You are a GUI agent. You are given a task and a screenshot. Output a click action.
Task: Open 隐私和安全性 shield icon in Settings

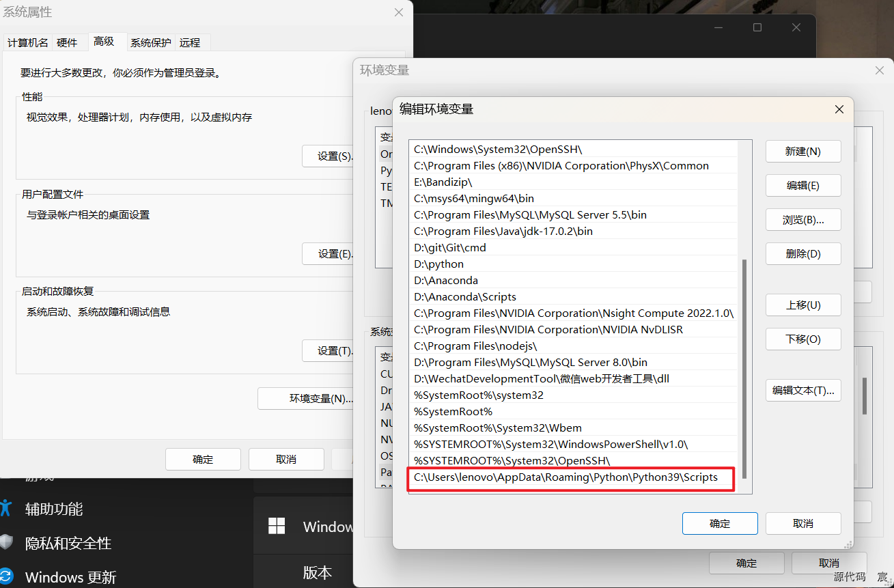(x=6, y=543)
